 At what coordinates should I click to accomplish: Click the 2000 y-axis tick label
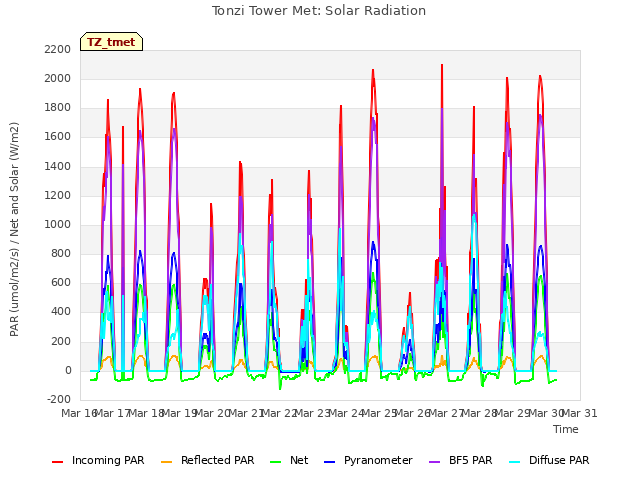58,78
